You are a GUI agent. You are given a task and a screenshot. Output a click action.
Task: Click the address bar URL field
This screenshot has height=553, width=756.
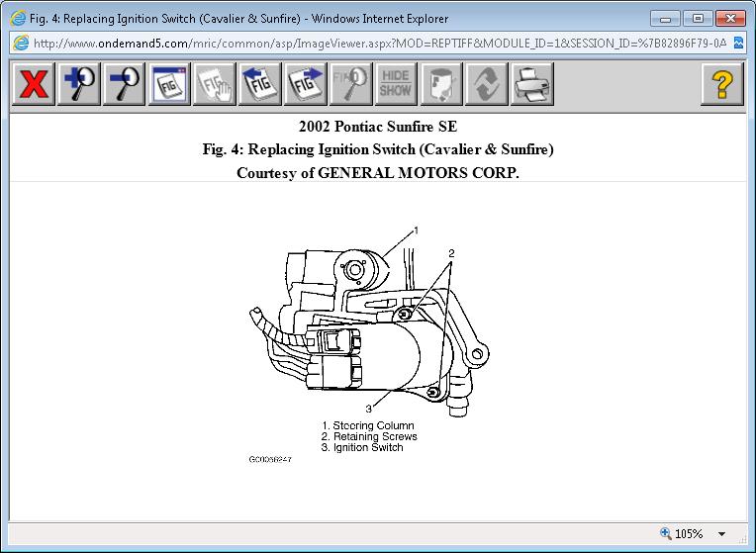coord(376,43)
